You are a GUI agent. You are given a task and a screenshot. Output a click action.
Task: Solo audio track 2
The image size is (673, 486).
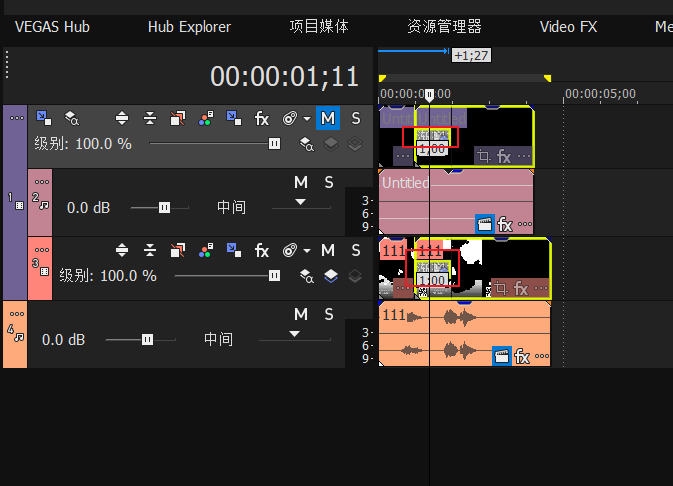click(329, 182)
